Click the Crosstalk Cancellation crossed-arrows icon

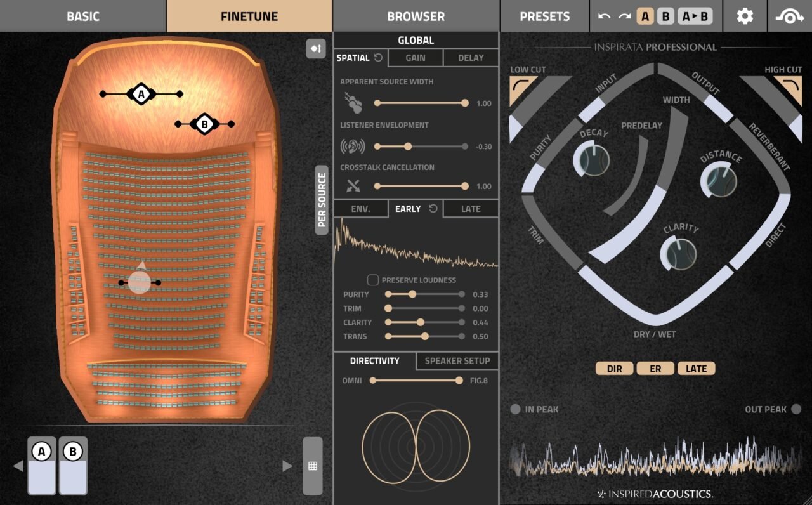pos(353,187)
